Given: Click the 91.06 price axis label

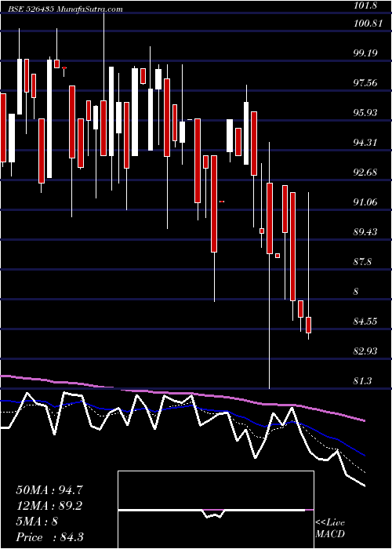Looking at the screenshot, I should [365, 202].
